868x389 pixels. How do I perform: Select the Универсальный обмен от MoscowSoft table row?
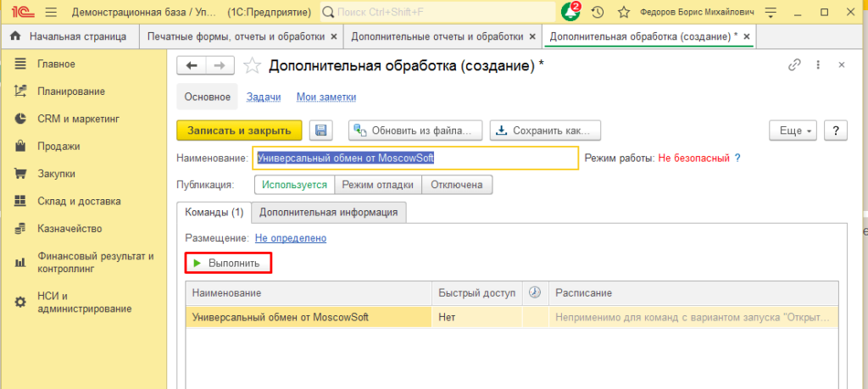click(x=511, y=318)
